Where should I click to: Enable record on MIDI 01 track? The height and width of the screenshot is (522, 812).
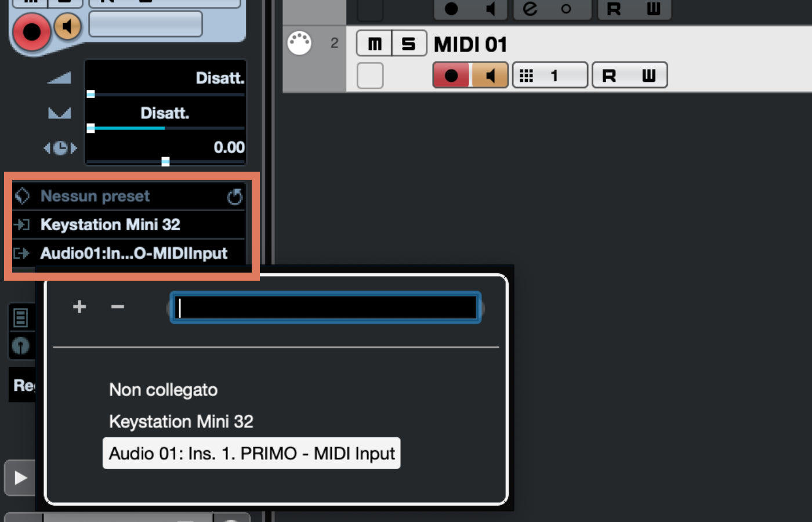[451, 75]
